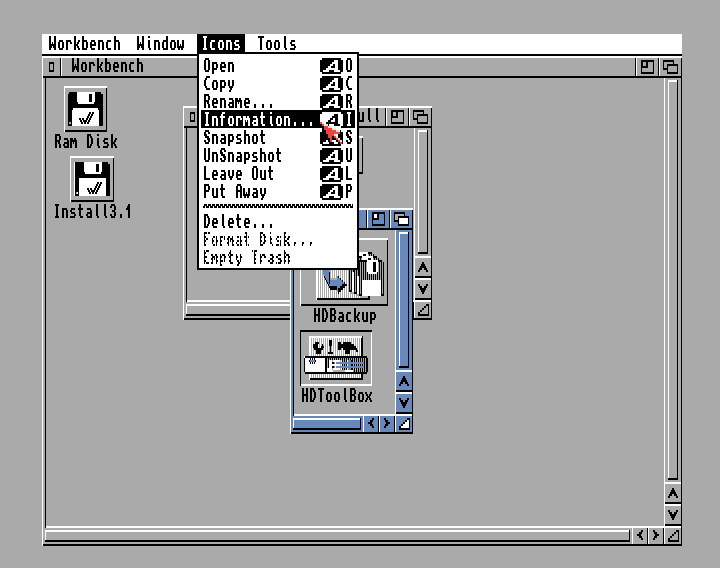Select Snapshot in the Icons menu
Viewport: 720px width, 568px height.
[x=234, y=138]
